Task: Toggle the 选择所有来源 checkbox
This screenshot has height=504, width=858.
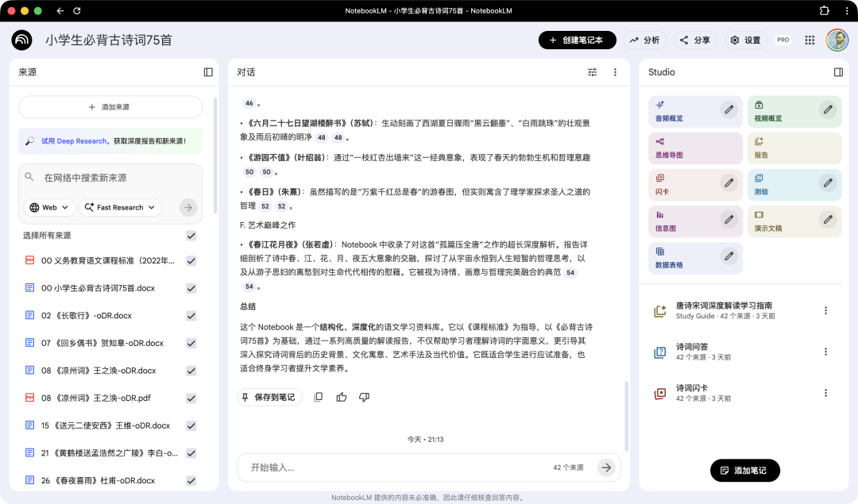Action: coord(191,236)
